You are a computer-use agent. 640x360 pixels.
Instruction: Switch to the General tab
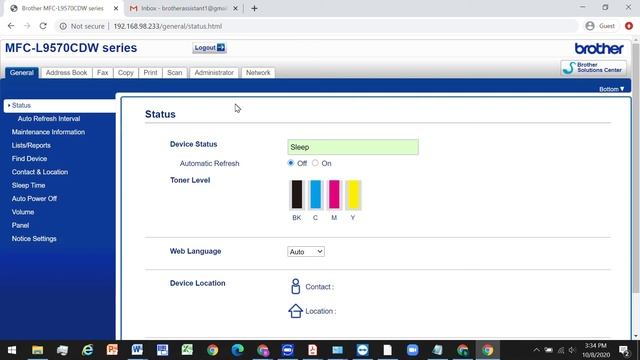(x=22, y=73)
